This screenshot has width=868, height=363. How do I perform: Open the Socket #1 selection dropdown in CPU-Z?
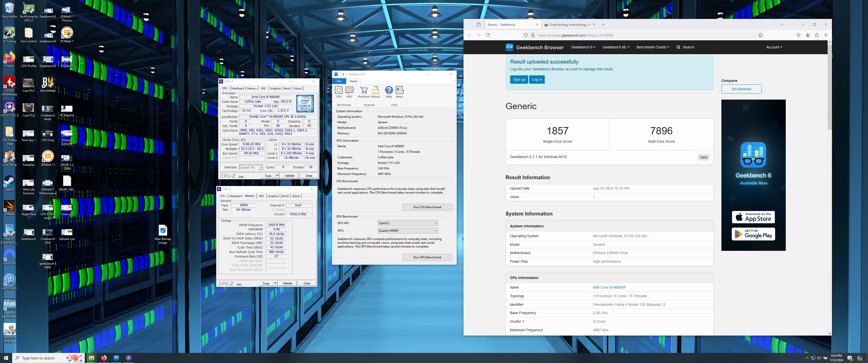click(251, 167)
